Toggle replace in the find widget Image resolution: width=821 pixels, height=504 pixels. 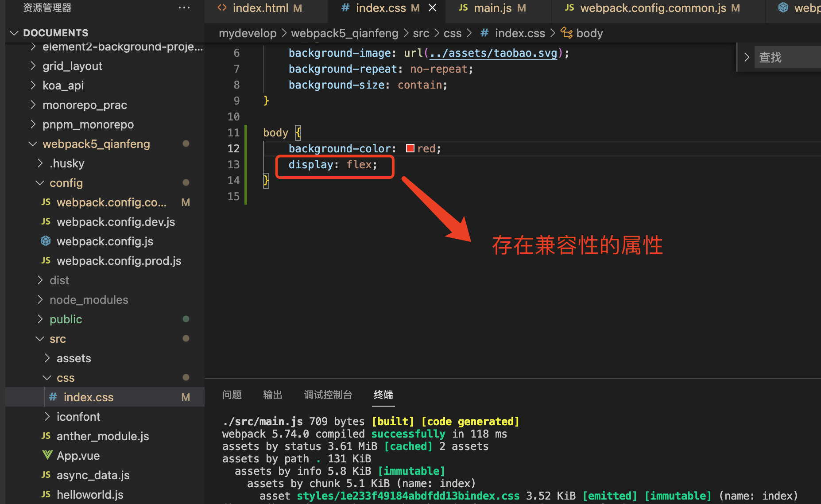[747, 57]
